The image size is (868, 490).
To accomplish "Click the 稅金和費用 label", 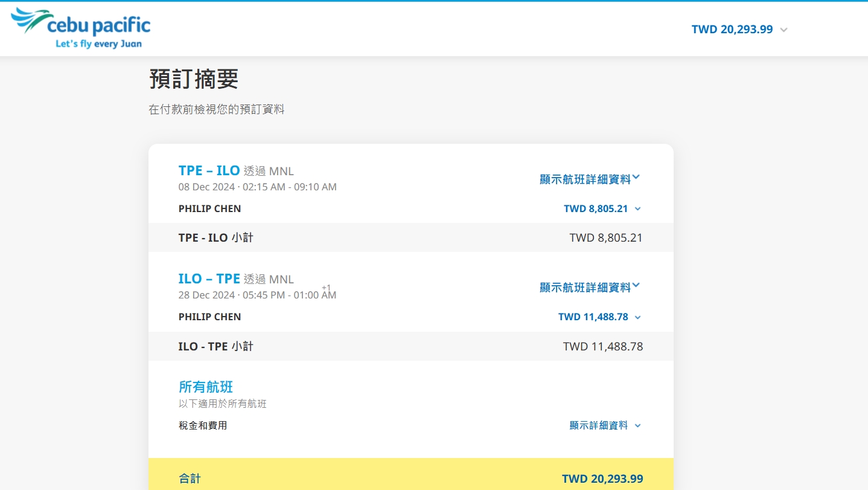I will coord(202,425).
